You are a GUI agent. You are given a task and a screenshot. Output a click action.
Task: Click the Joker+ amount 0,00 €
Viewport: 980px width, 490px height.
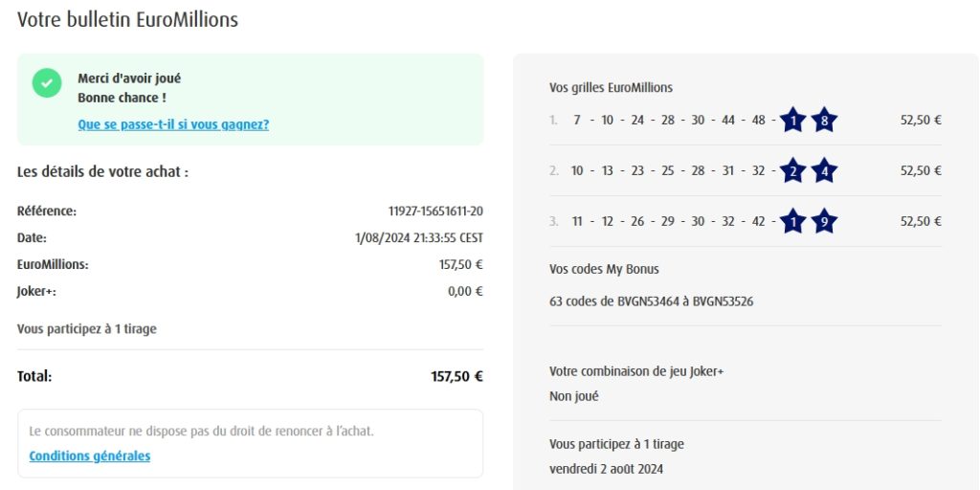coord(465,291)
